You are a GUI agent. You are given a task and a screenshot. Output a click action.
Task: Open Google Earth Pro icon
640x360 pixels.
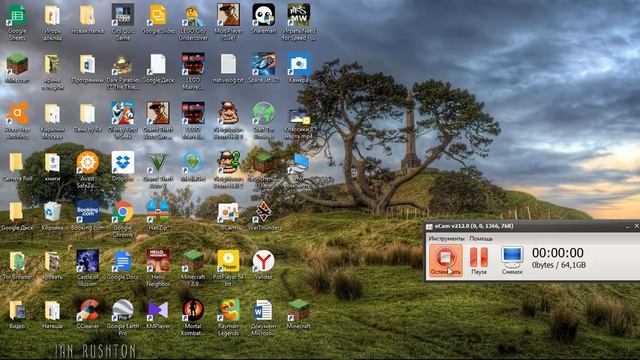point(122,317)
